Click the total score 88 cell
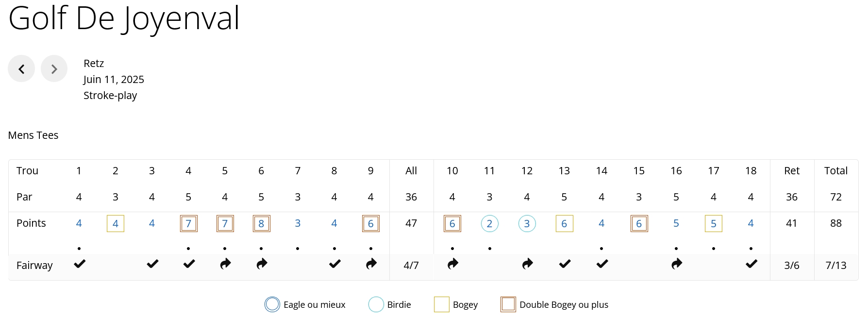The width and height of the screenshot is (868, 318). coord(835,223)
